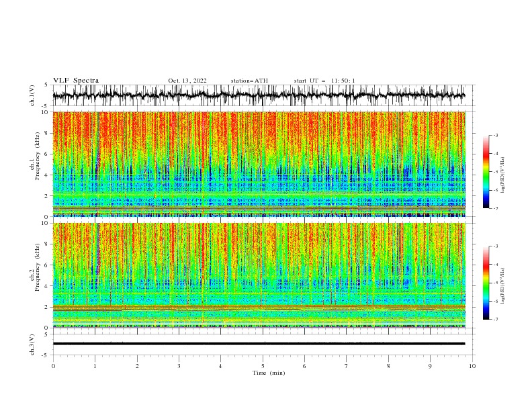Click the 'start UT = 11:50:1' text
The image size is (532, 411).
click(x=324, y=81)
